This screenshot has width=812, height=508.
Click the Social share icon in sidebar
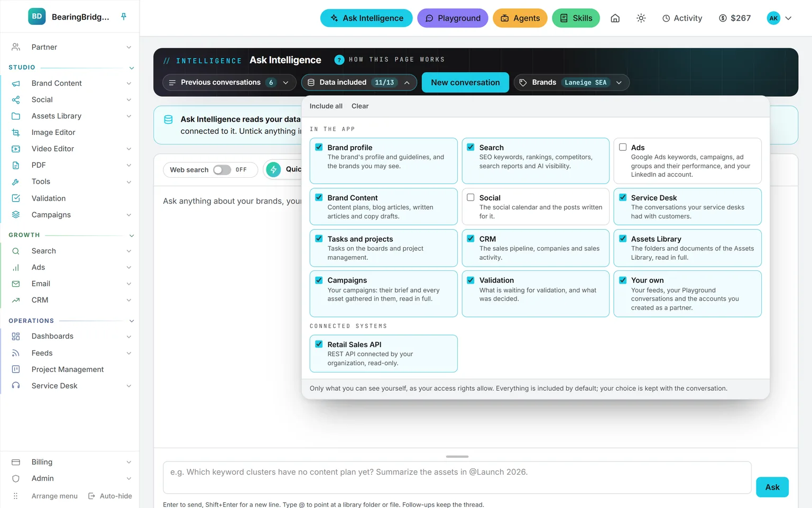[x=16, y=99]
